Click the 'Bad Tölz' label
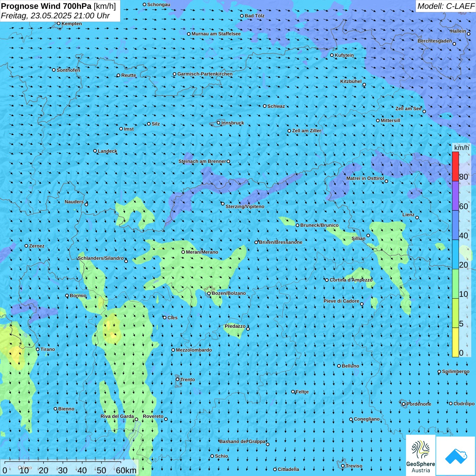The height and width of the screenshot is (476, 476). point(254,16)
